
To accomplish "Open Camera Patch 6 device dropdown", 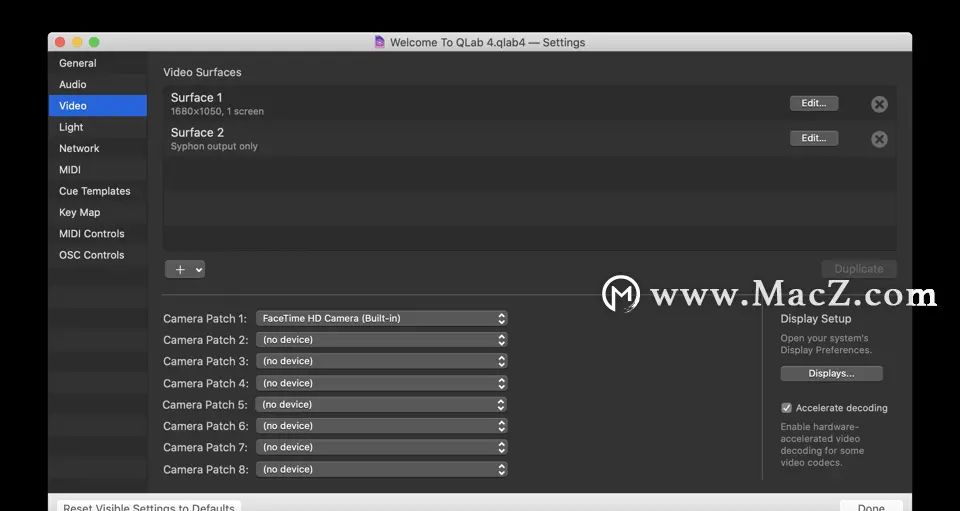I will point(381,426).
